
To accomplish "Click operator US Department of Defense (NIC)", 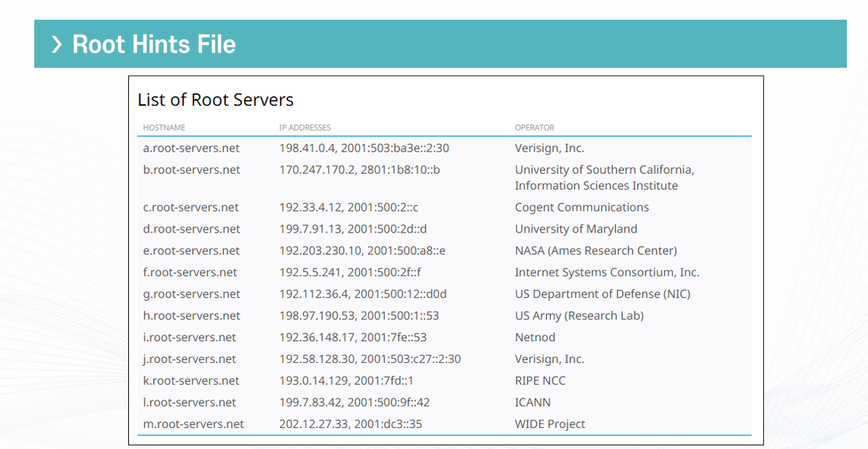I will 602,294.
